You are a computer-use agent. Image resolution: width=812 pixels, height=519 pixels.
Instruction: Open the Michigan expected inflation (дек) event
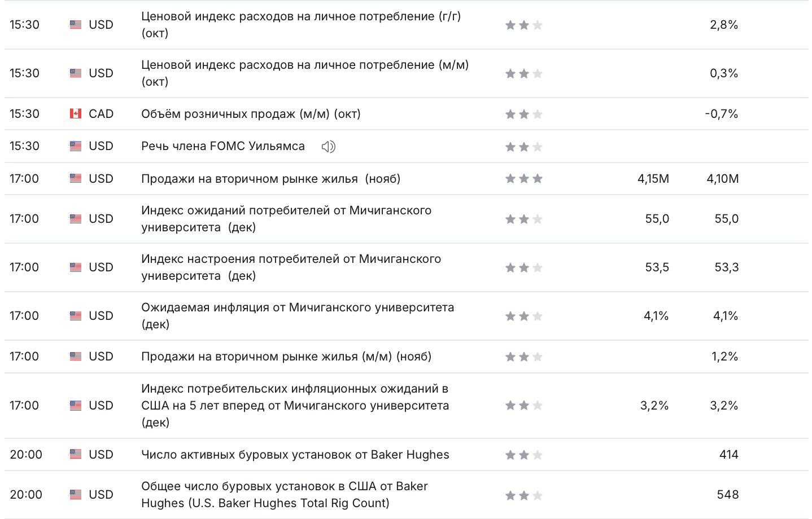pos(298,316)
